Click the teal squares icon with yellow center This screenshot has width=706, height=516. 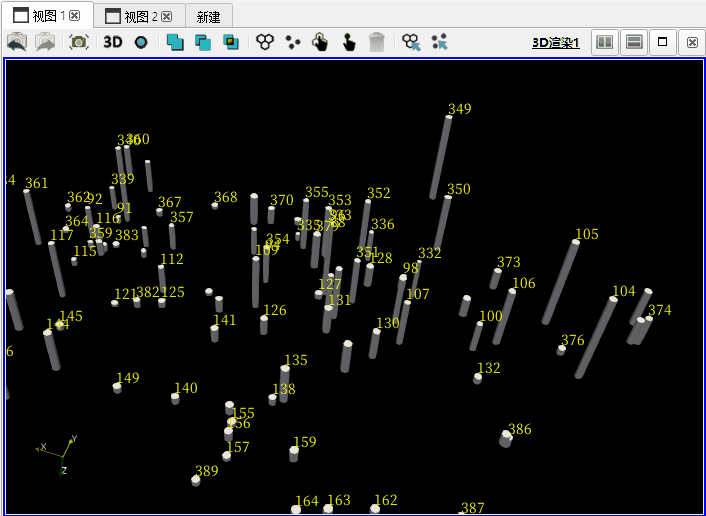(231, 42)
